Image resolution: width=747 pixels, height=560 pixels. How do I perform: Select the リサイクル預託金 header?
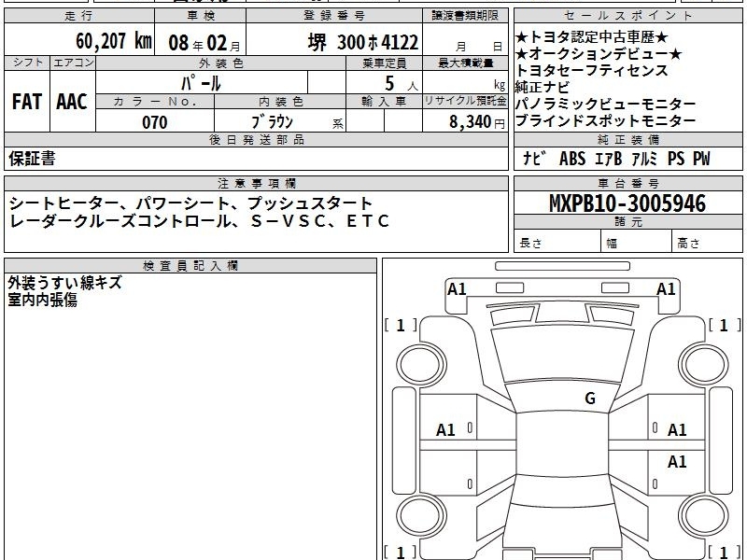click(x=465, y=102)
